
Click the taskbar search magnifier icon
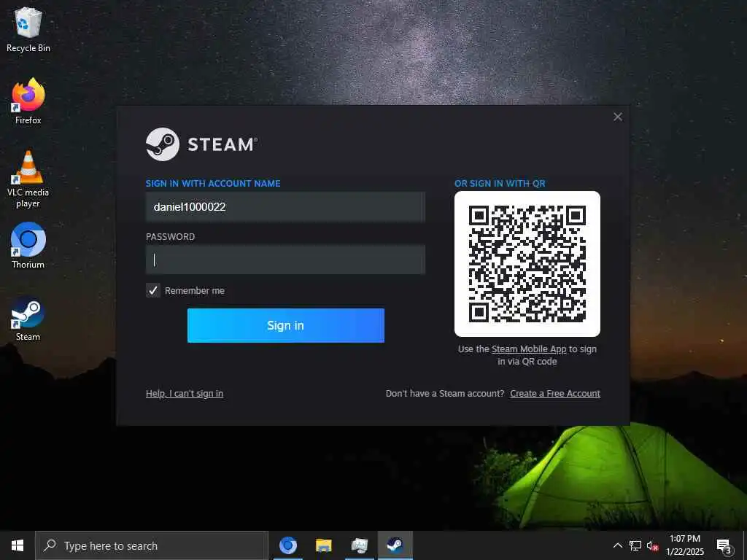pos(50,545)
